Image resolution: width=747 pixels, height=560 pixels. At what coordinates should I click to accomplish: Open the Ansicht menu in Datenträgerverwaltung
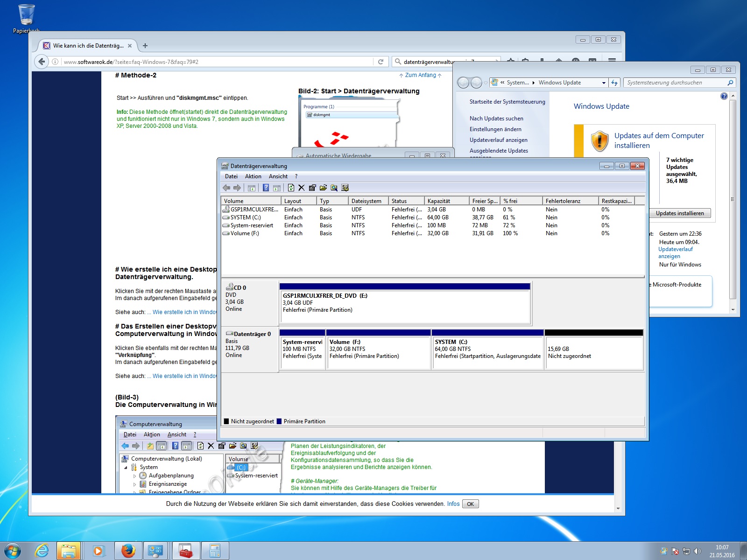[278, 176]
